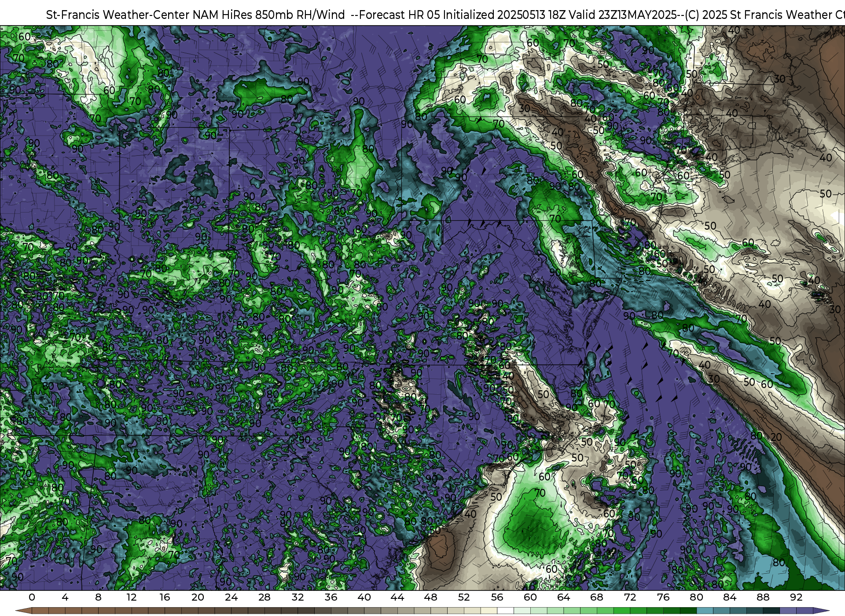Click the teal swatch below legend label 80
Screen dimensions: 845x616
tap(705, 612)
